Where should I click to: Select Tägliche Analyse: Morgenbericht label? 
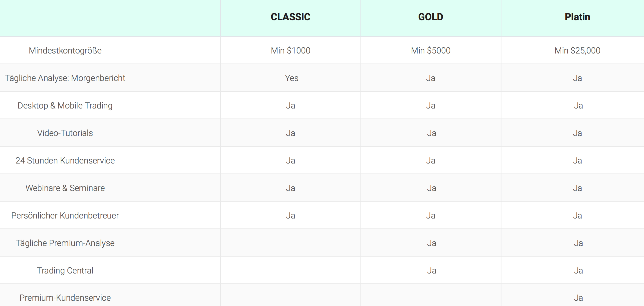tap(65, 78)
